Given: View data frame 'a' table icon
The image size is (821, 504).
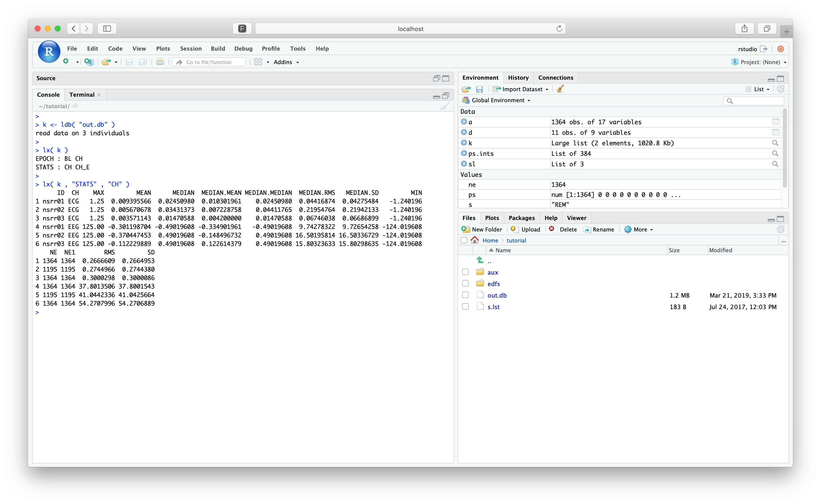Looking at the screenshot, I should coord(775,122).
